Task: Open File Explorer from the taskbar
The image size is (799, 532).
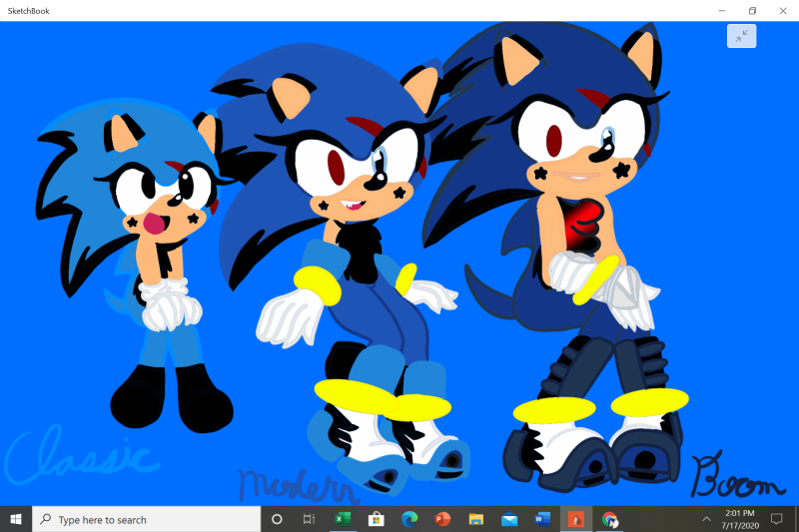Action: click(x=475, y=519)
